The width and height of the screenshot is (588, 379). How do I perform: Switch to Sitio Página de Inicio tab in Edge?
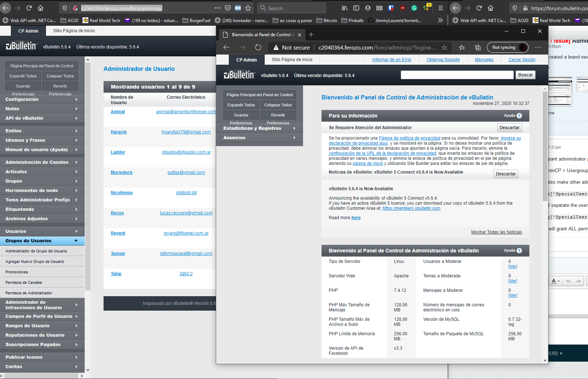[292, 60]
